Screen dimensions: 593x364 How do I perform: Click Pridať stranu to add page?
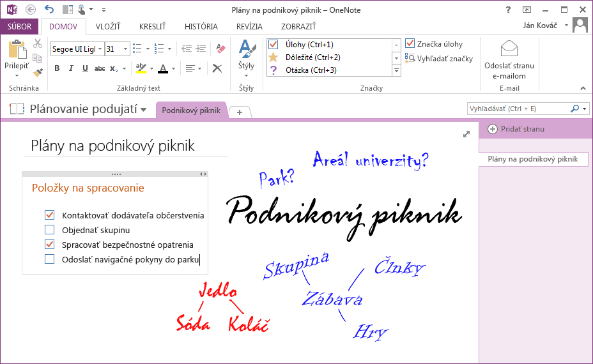coord(516,129)
